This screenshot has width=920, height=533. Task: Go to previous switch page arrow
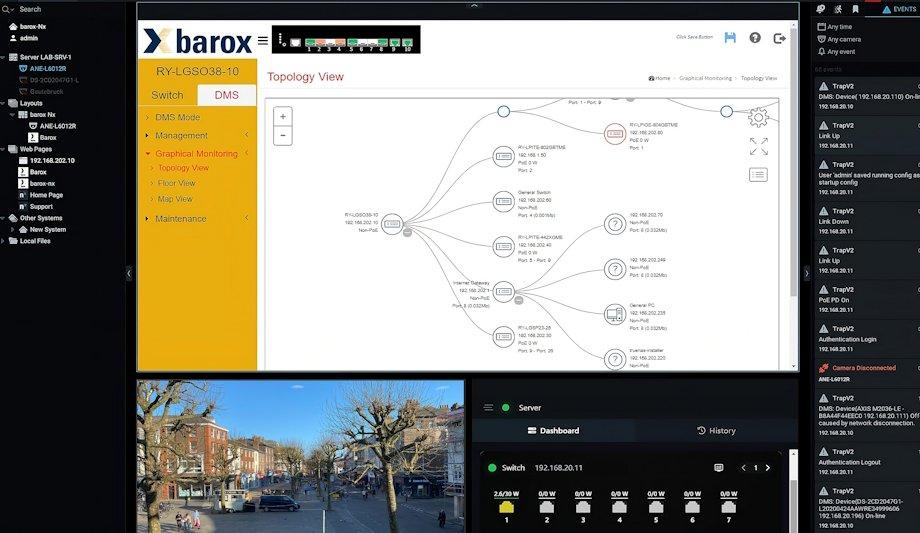pyautogui.click(x=743, y=468)
